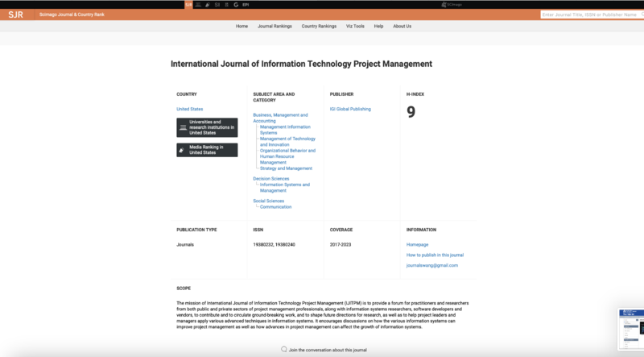This screenshot has height=357, width=644.
Task: Click the speech bubble icon beside Join the conversation
Action: 284,350
